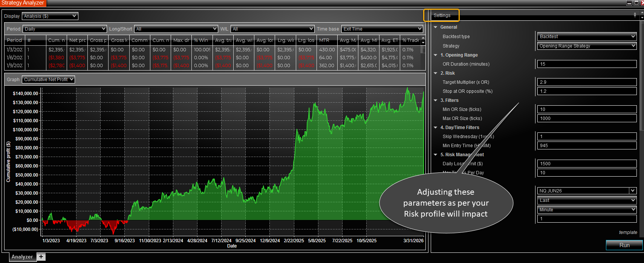Viewport: 644px width, 263px height.
Task: Sort by the Avg. ETD column header
Action: click(390, 40)
